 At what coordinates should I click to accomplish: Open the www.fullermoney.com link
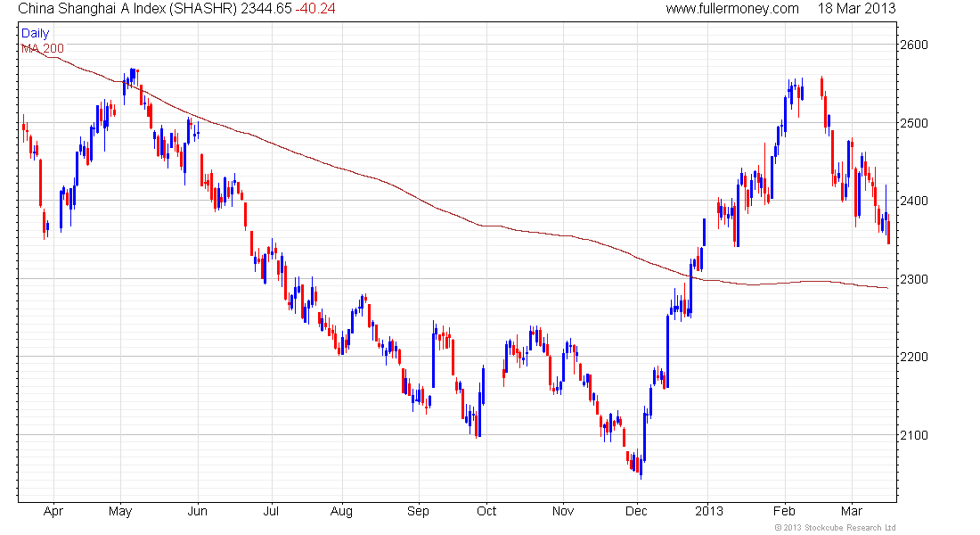(x=731, y=8)
